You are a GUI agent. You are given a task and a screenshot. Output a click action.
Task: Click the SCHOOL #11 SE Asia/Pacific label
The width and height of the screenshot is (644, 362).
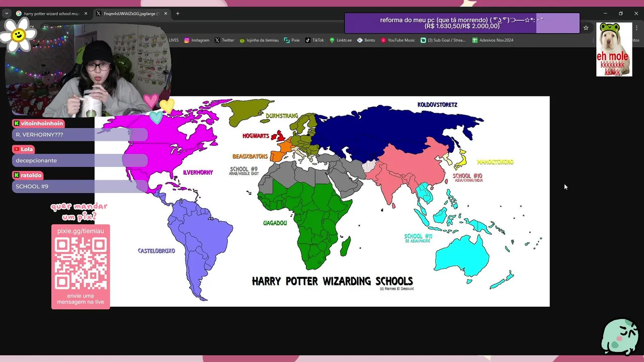[x=418, y=238]
